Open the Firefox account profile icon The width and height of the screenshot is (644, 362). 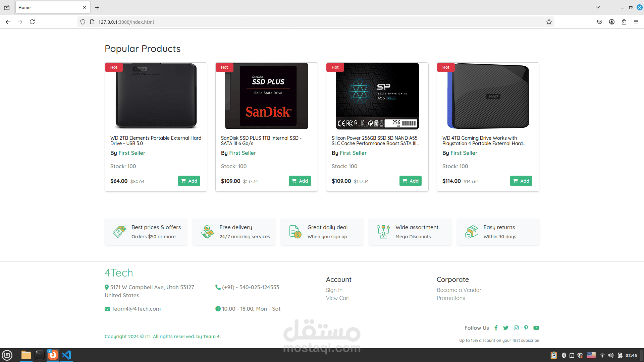[x=612, y=22]
